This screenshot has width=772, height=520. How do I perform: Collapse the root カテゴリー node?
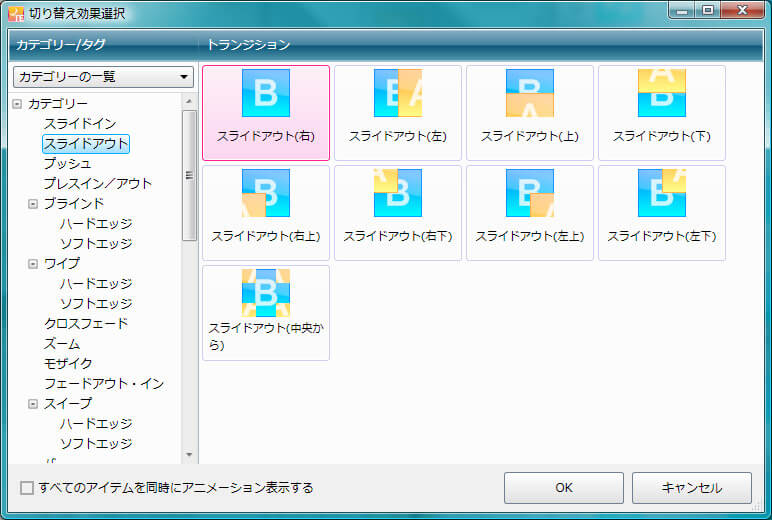[x=17, y=104]
